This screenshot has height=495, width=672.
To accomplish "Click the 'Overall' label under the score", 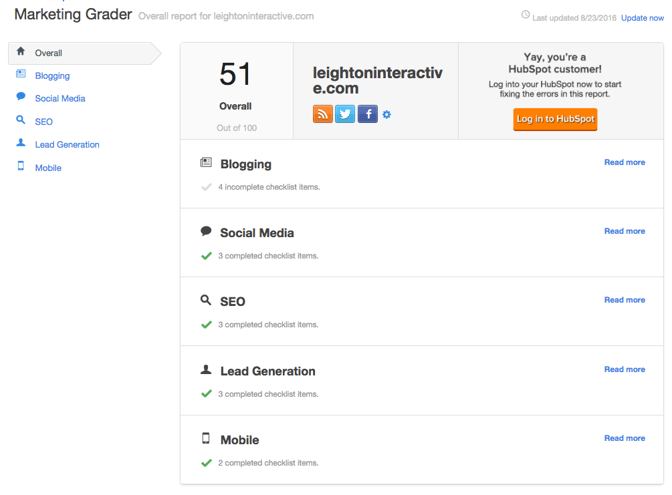I will [235, 106].
